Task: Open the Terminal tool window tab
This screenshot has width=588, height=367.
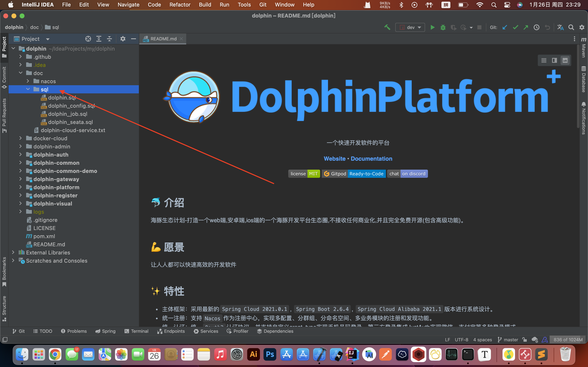Action: point(136,331)
